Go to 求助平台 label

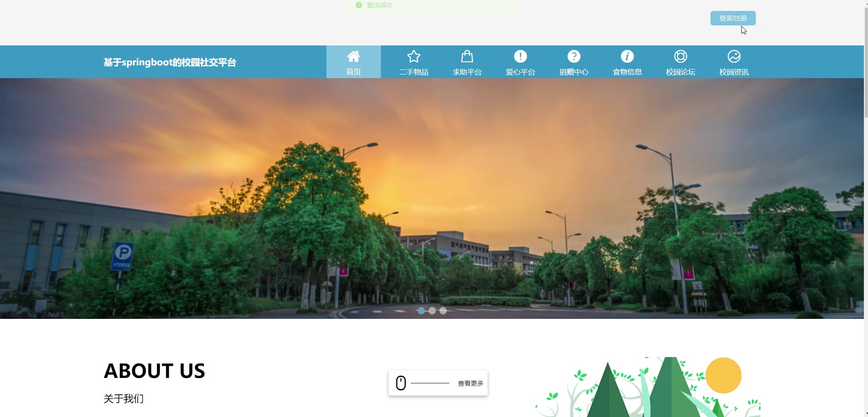[x=467, y=72]
